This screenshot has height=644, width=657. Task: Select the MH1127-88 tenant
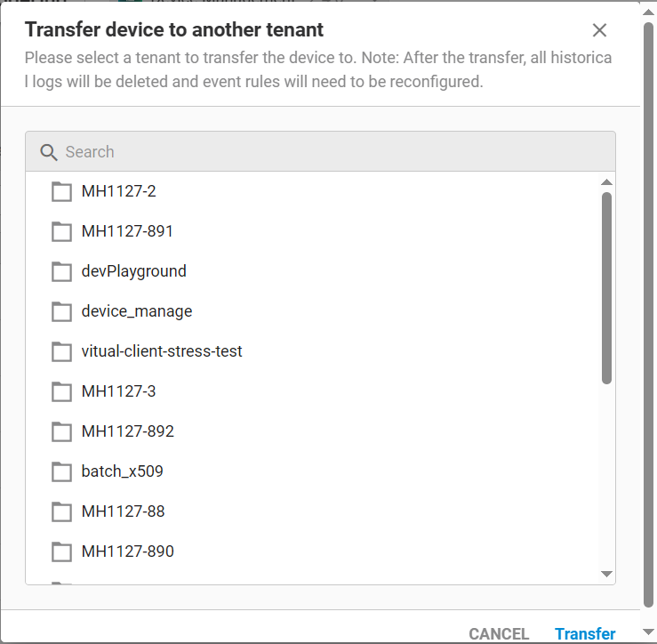pos(123,511)
